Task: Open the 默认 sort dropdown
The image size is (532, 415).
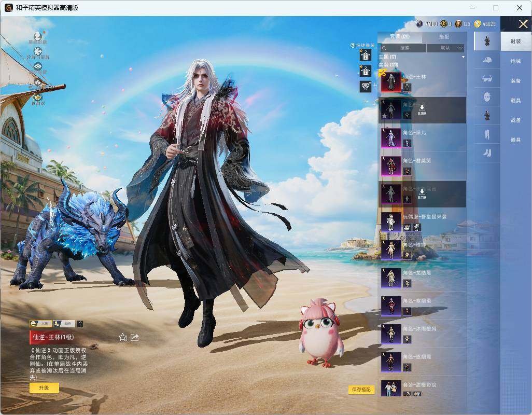Action: coord(445,48)
